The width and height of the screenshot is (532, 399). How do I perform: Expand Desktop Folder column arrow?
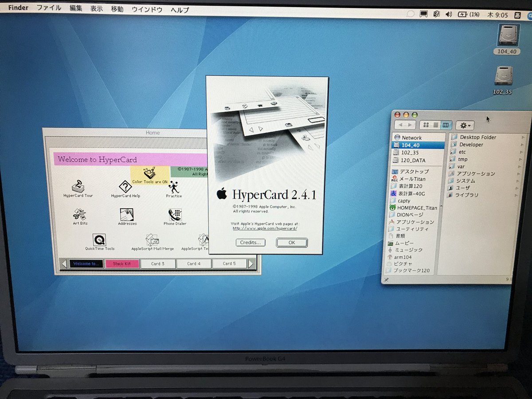point(523,137)
